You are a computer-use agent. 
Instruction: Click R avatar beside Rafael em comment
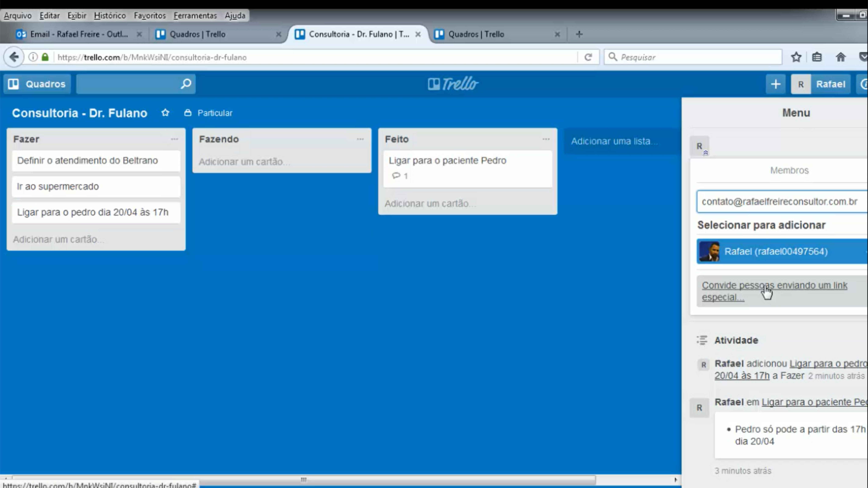tap(699, 408)
